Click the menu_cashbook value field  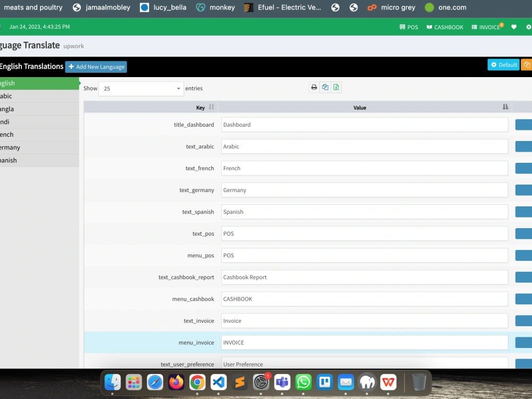pos(364,299)
